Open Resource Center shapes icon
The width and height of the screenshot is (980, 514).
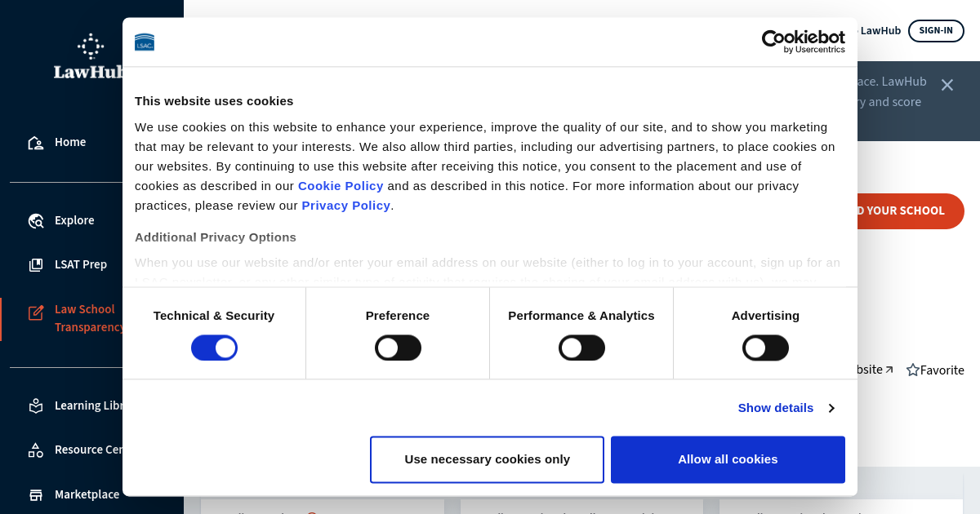pos(36,450)
